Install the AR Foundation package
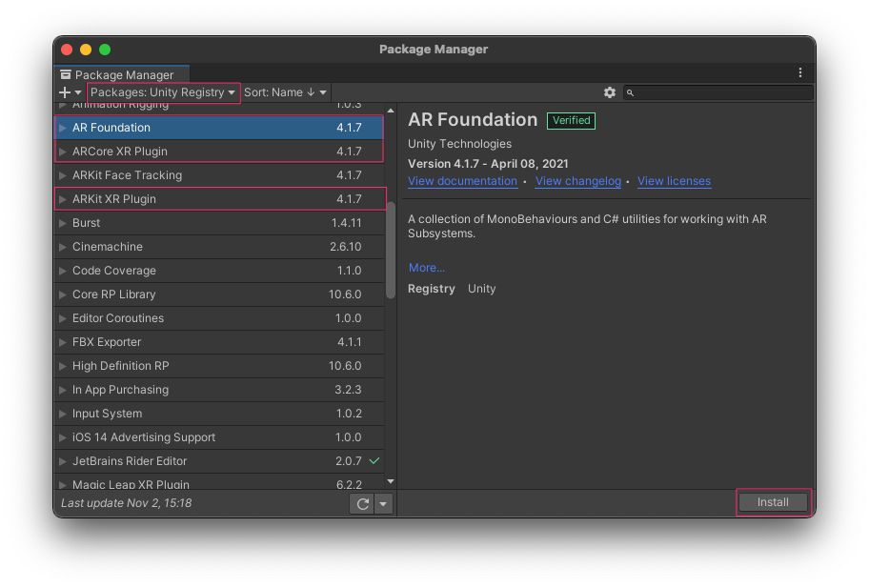 (773, 502)
